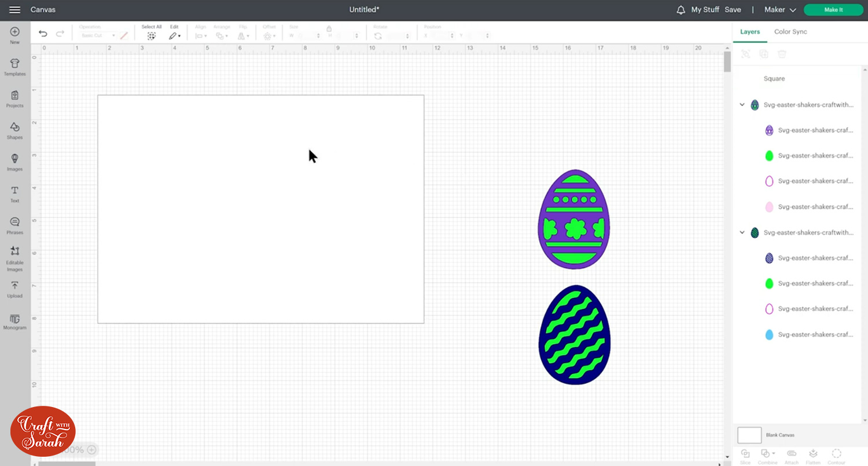
Task: Open the Arrange dropdown
Action: pos(221,32)
